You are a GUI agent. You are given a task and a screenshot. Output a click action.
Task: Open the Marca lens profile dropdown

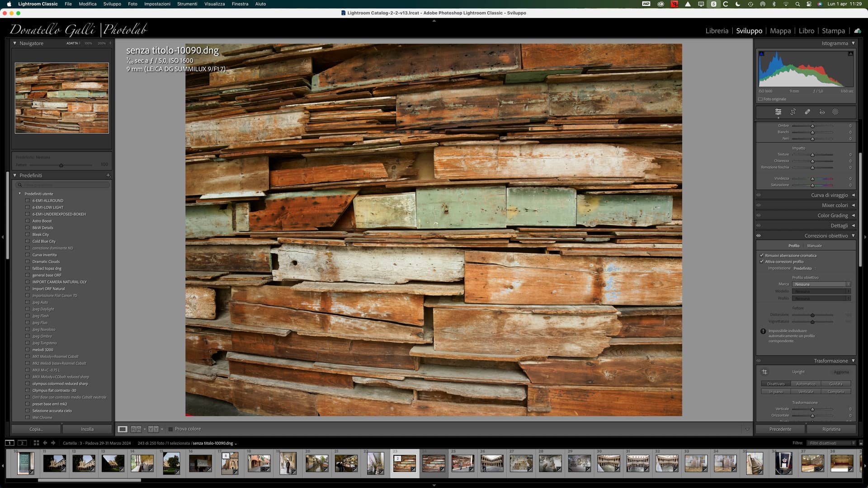pos(821,284)
